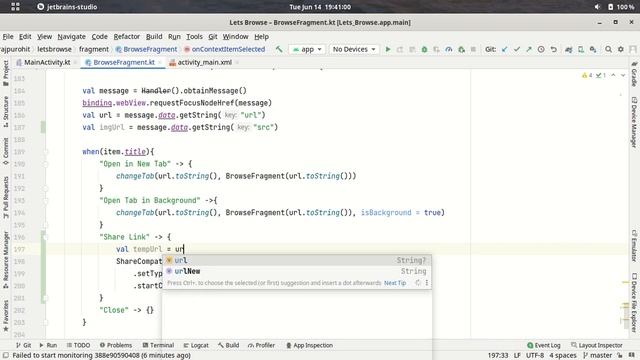This screenshot has height=360, width=640.
Task: Click completion popup options three-dot icon
Action: tap(427, 282)
